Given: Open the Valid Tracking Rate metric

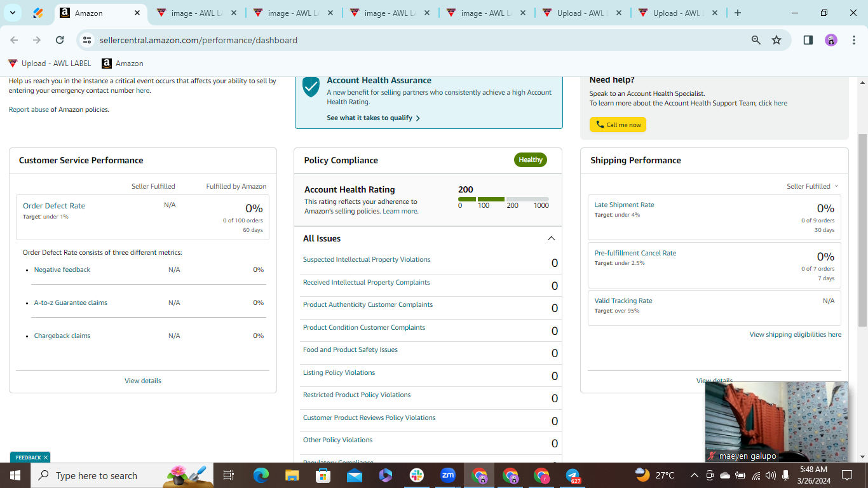Looking at the screenshot, I should (x=623, y=301).
